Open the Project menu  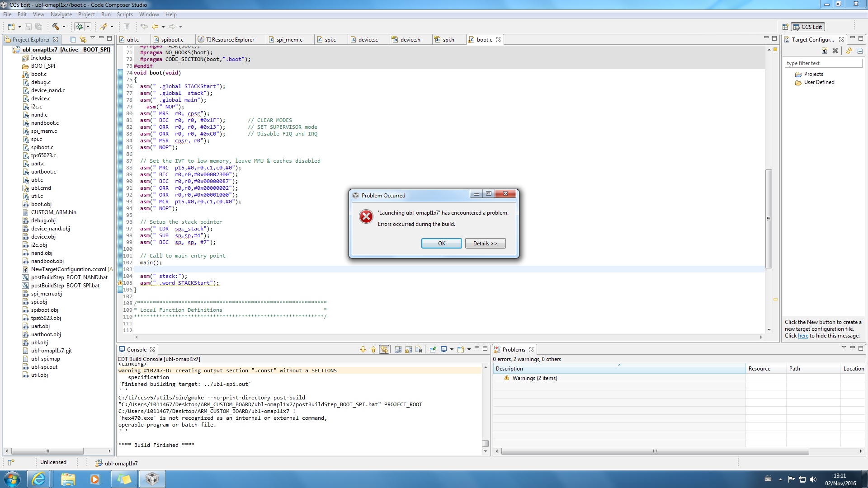pos(86,14)
